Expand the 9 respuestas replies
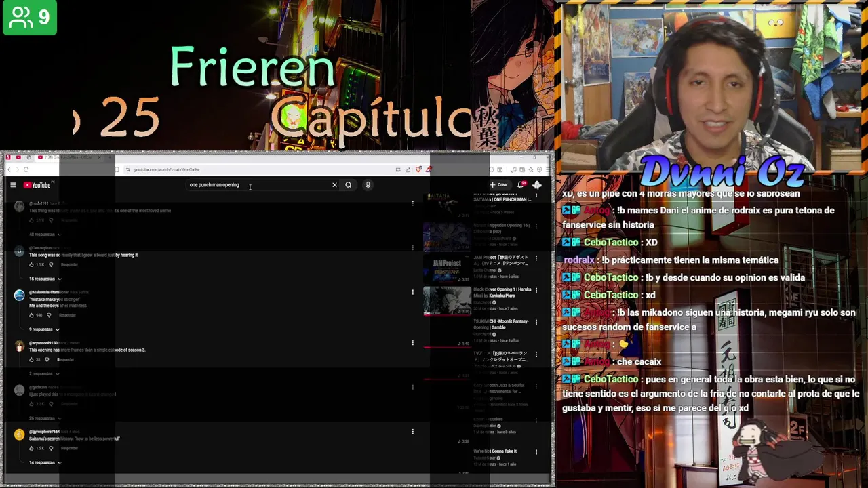 coord(44,329)
